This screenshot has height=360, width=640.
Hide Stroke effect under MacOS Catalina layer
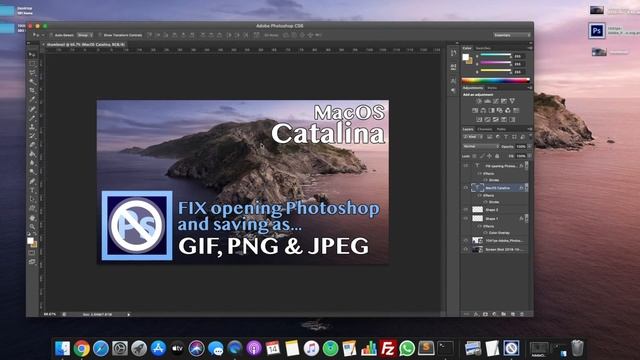pyautogui.click(x=486, y=202)
